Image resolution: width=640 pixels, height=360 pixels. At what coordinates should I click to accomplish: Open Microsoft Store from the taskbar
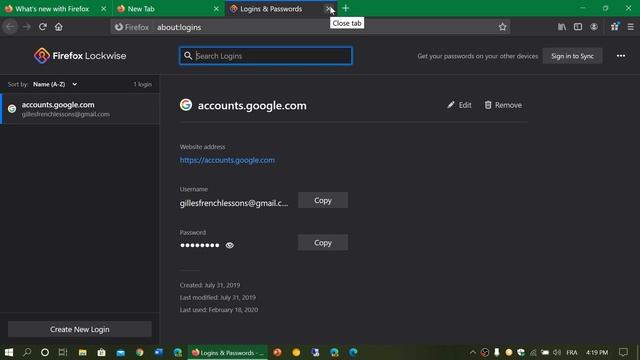coord(102,352)
